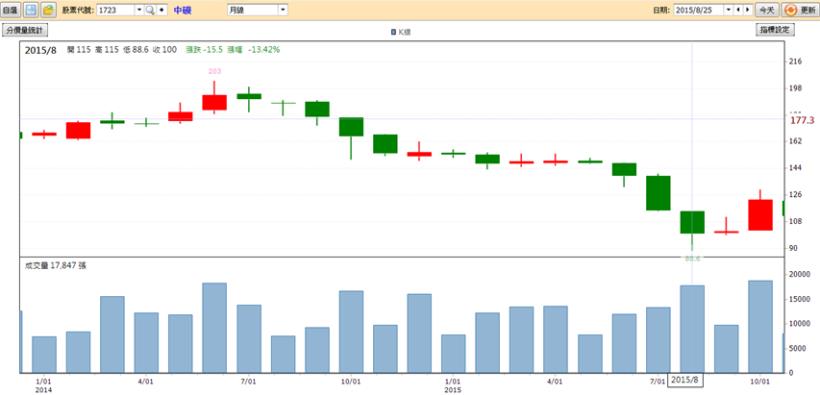Screen dimensions: 820x395
Task: Click the 2015/8 header text in chart
Action: [x=40, y=51]
